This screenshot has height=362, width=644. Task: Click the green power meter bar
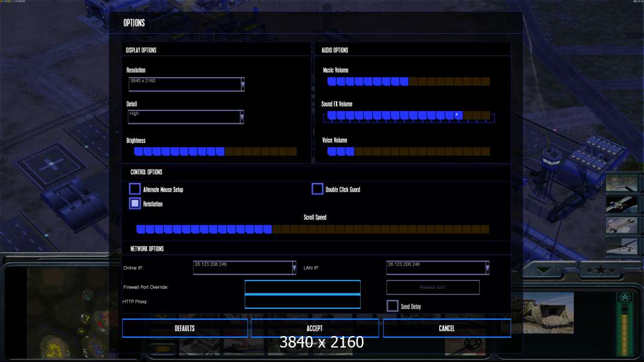(x=625, y=330)
